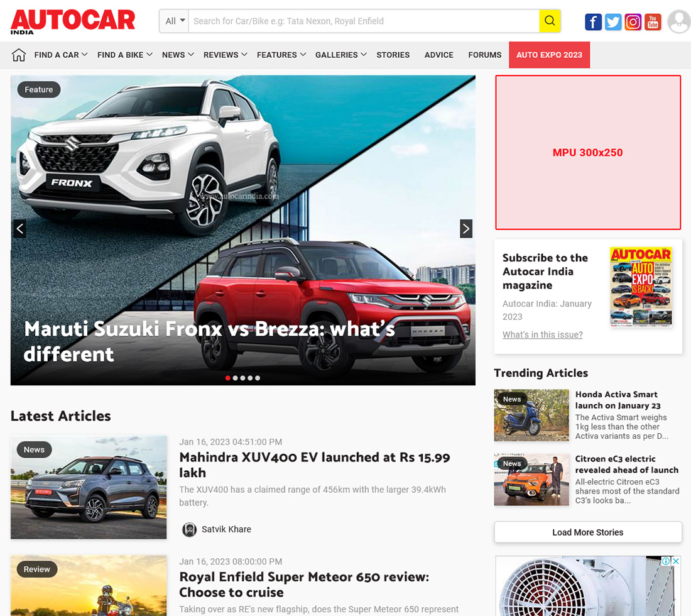The width and height of the screenshot is (691, 616).
Task: Click the Autocar magazine cover image
Action: (641, 287)
